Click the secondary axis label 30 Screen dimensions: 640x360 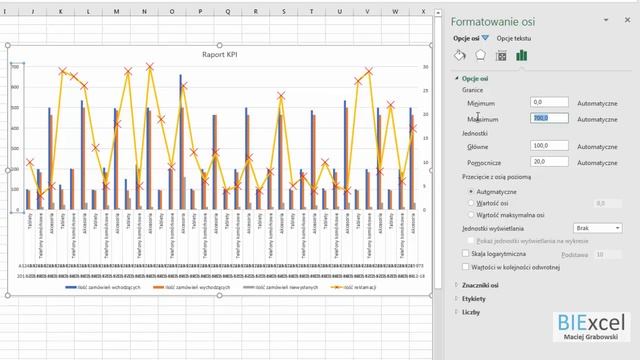click(426, 67)
